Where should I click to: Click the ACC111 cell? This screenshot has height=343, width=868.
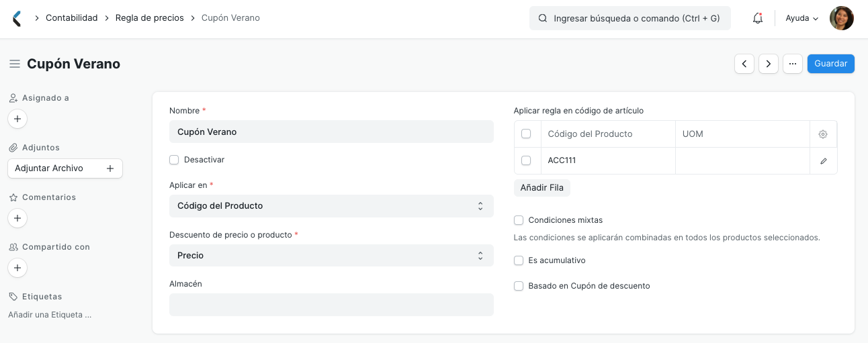point(608,161)
